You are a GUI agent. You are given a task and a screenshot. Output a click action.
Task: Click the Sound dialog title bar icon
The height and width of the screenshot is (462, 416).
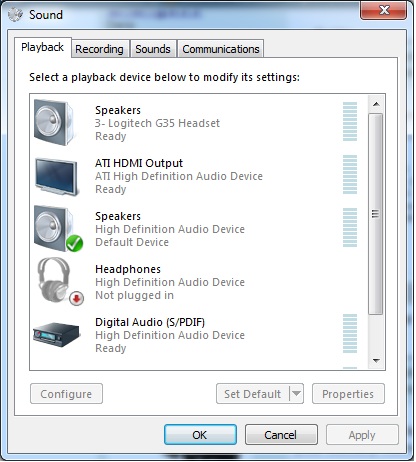point(15,15)
